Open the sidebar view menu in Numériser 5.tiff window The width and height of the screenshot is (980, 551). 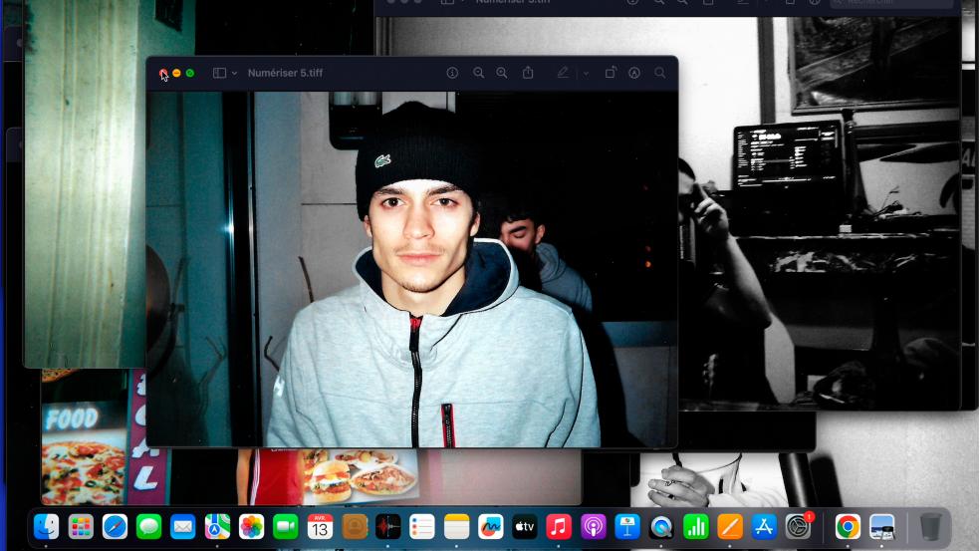219,73
